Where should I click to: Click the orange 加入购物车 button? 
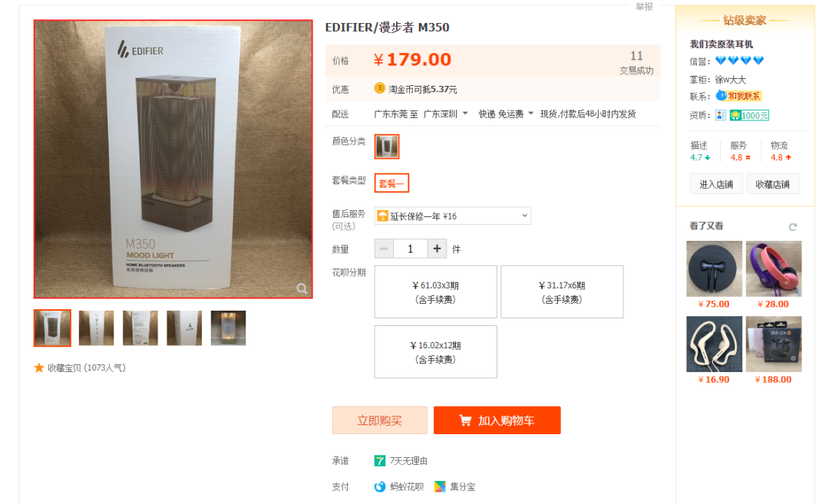(497, 420)
